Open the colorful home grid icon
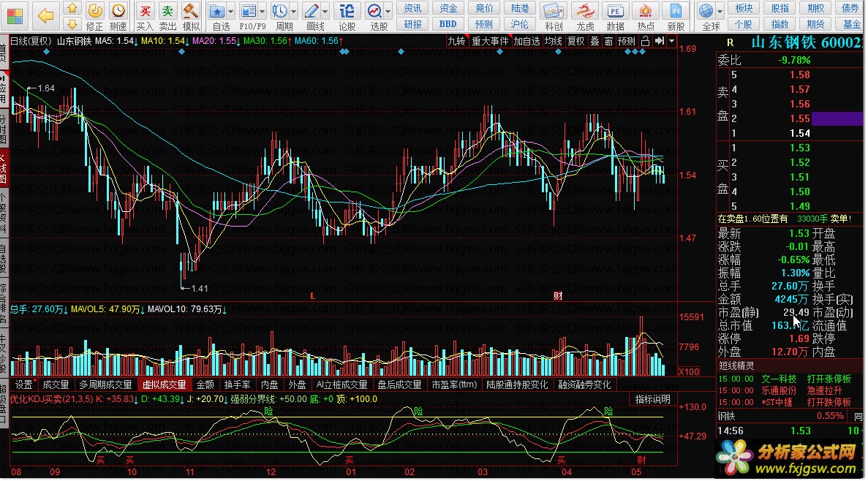 coord(15,15)
